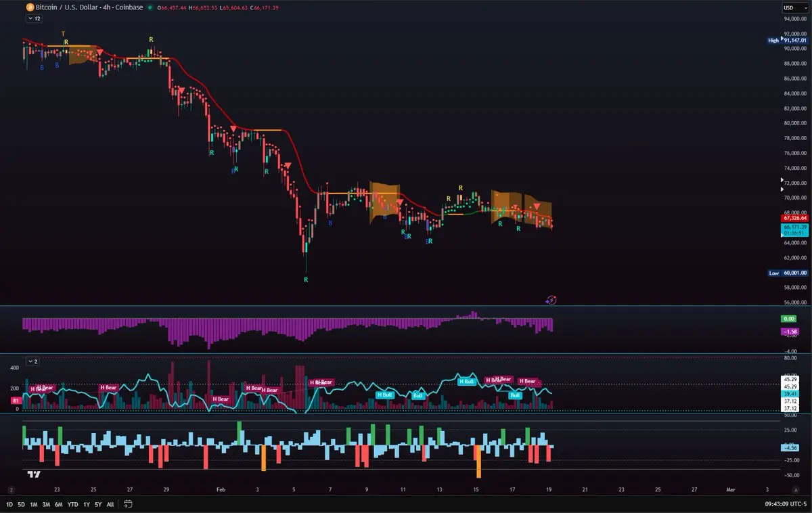This screenshot has width=812, height=513.
Task: Click the green 0.00 histogram value label
Action: click(x=790, y=318)
